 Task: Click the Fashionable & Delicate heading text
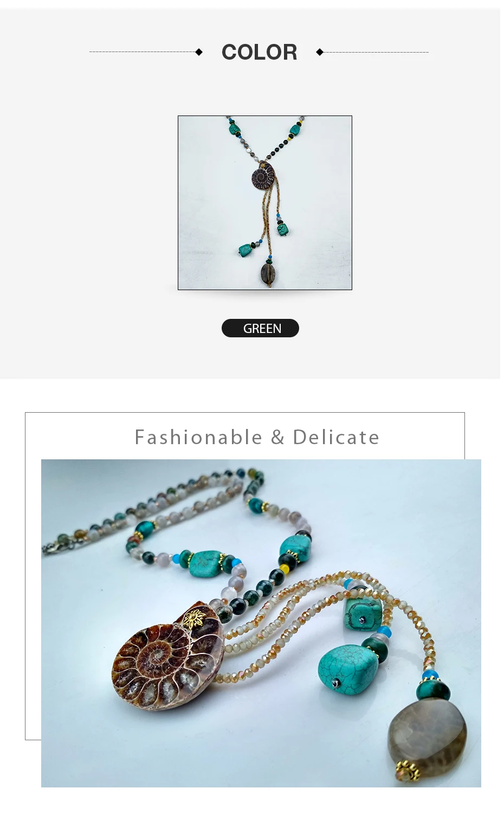click(x=257, y=437)
